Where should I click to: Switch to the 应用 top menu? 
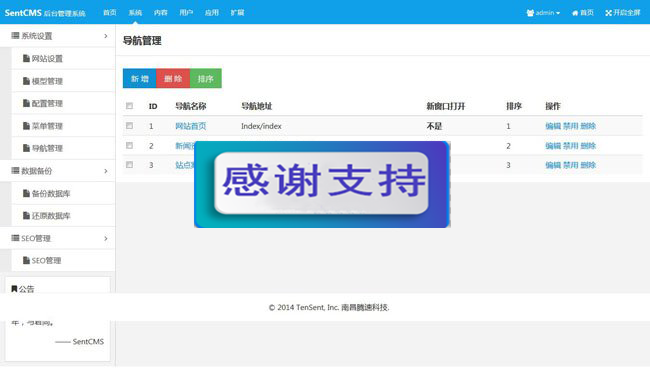(x=212, y=13)
